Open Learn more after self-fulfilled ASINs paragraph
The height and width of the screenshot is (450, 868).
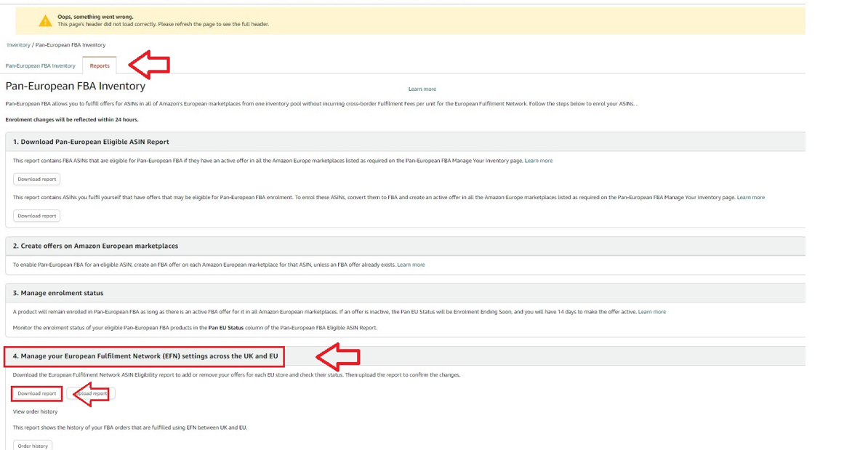pos(751,197)
